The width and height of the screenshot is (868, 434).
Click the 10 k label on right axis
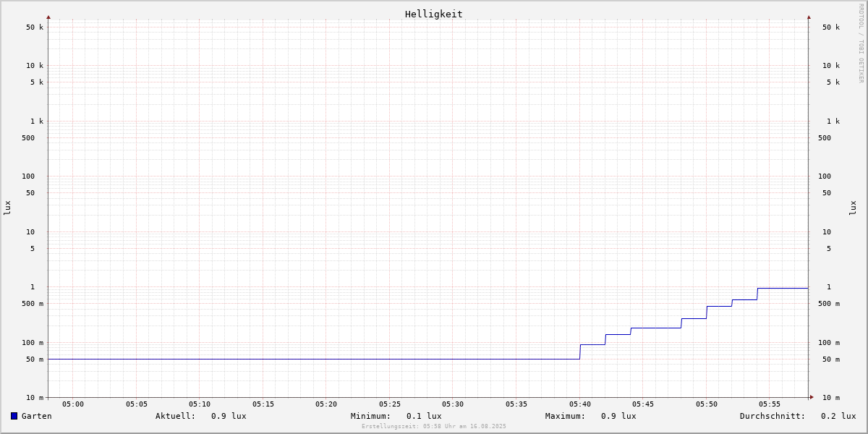pyautogui.click(x=831, y=66)
